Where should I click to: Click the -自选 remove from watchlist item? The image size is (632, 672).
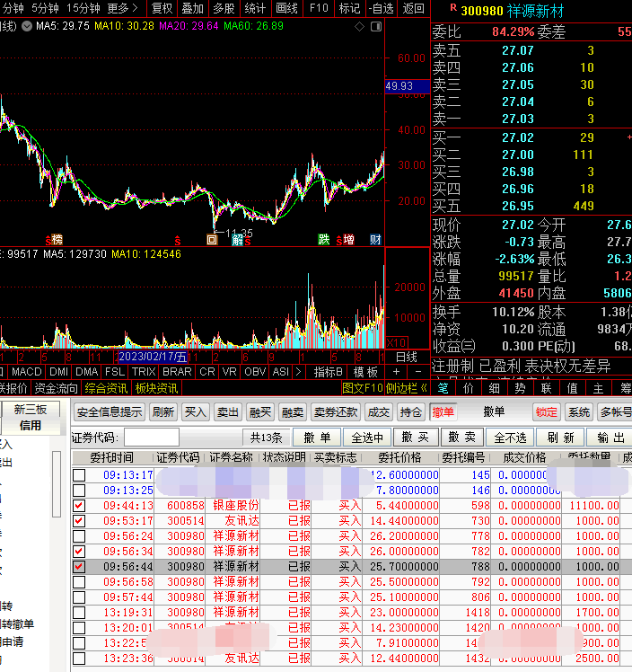381,8
